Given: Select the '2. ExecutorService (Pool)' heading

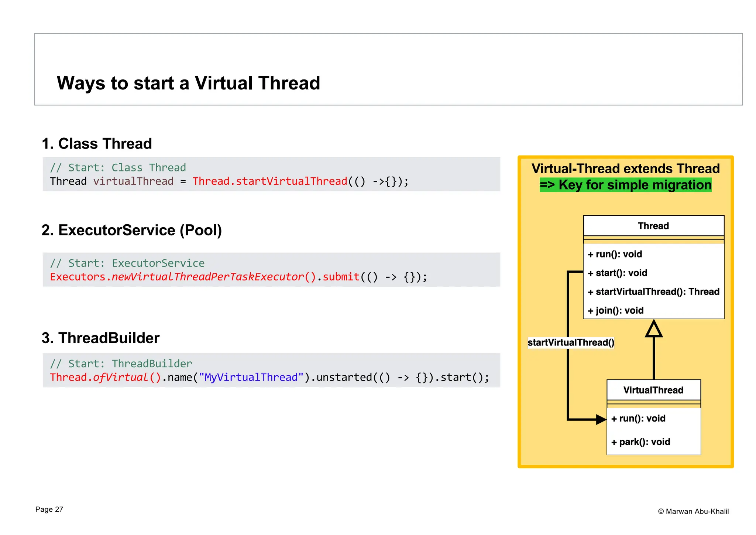Looking at the screenshot, I should click(x=131, y=230).
